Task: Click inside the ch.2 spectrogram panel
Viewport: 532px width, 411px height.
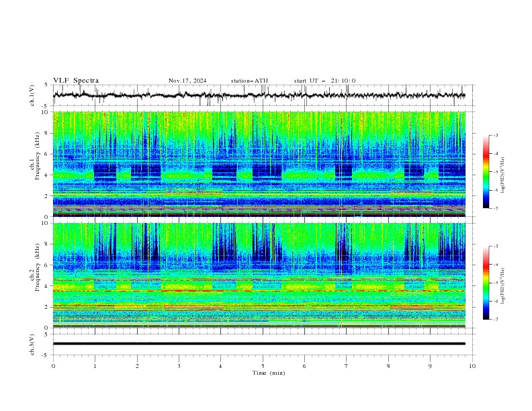Action: 259,275
